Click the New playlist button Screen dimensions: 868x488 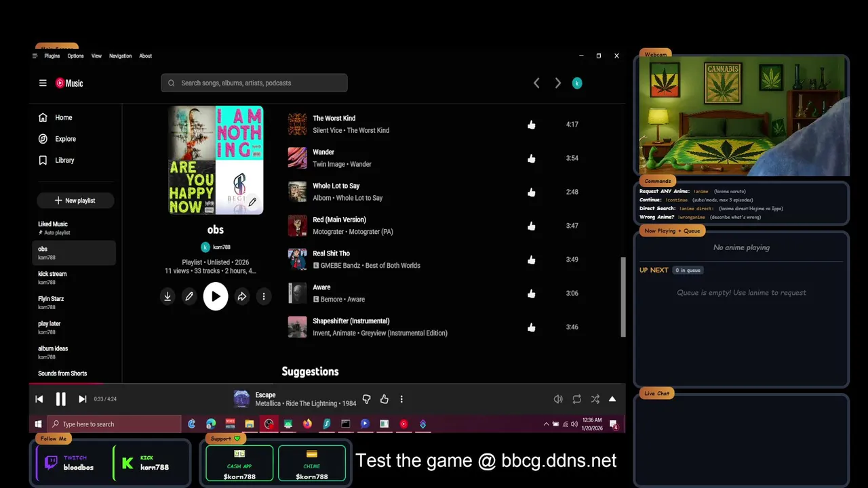[75, 201]
